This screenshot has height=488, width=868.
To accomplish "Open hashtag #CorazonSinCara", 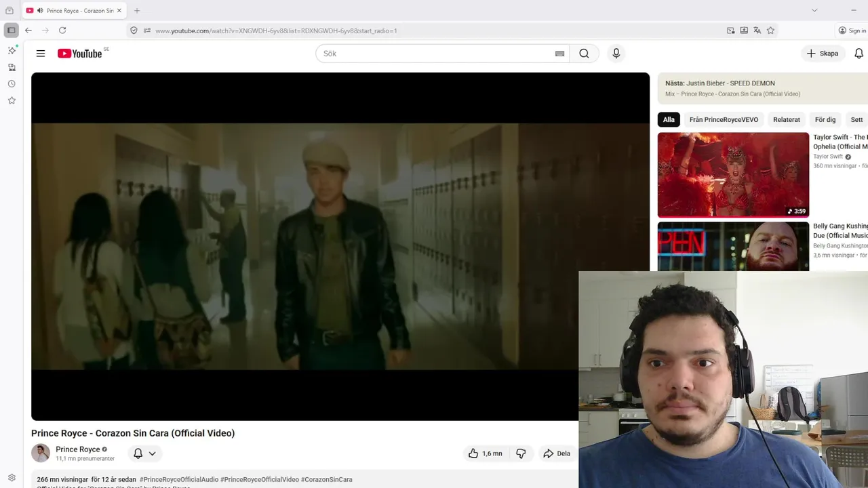I will (x=327, y=479).
